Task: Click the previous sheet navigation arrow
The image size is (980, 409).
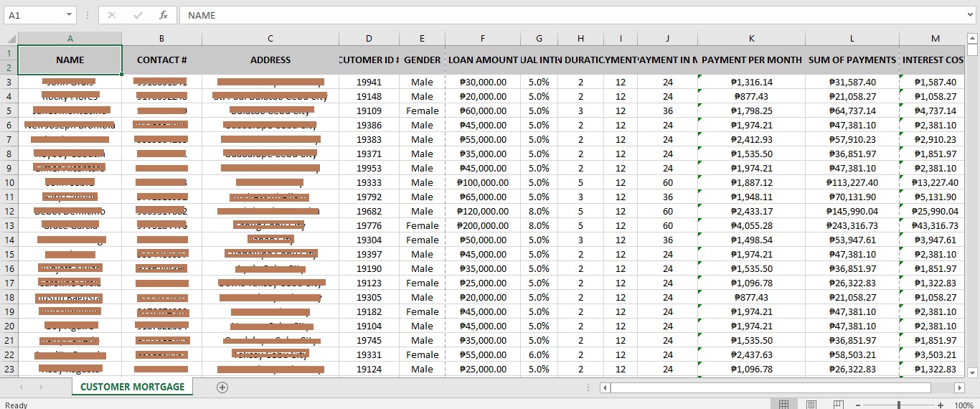Action: point(21,387)
